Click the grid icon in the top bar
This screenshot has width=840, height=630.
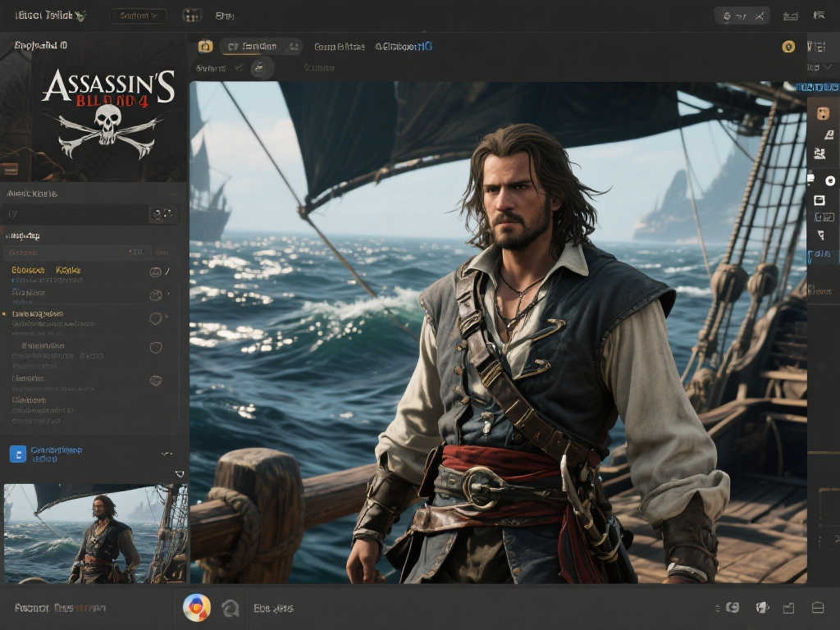pos(191,16)
